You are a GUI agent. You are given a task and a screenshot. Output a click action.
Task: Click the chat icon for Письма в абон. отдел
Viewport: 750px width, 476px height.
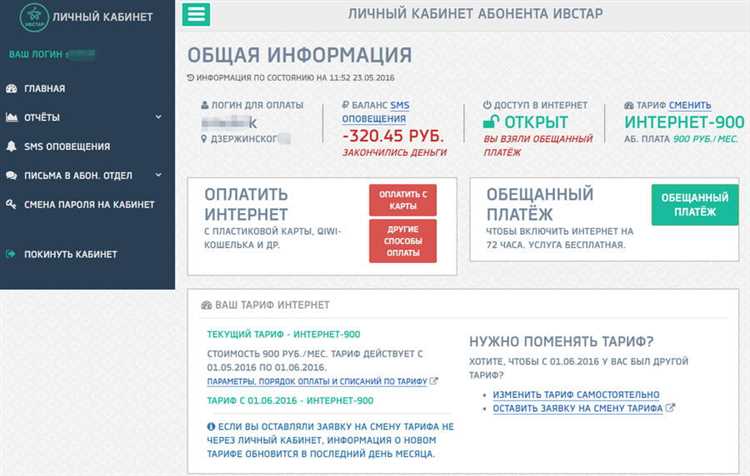click(x=11, y=176)
